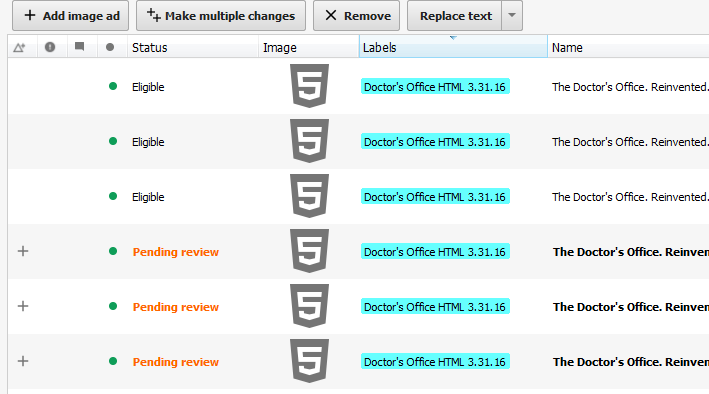Select the third Eligible status cell
Image resolution: width=709 pixels, height=394 pixels.
(x=148, y=197)
